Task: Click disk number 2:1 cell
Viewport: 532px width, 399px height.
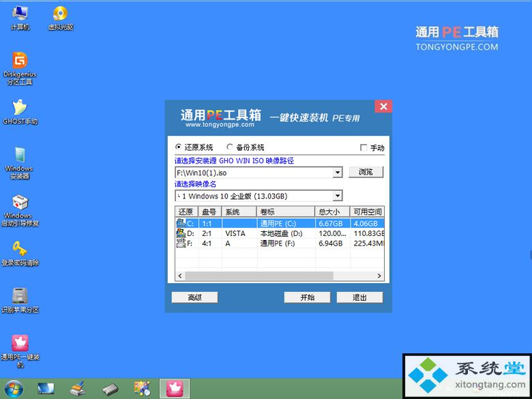Action: (x=207, y=233)
